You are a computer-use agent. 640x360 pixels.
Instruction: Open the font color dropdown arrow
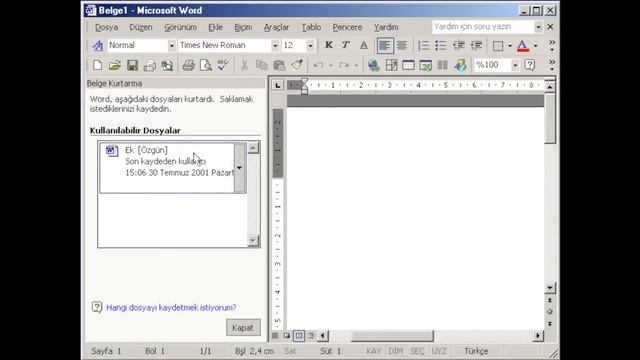(536, 46)
